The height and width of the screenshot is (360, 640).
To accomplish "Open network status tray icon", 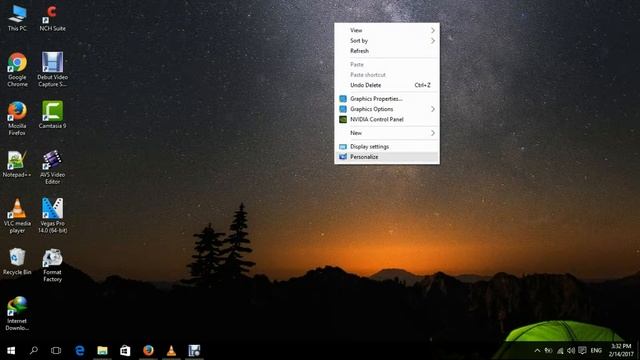I will [560, 351].
